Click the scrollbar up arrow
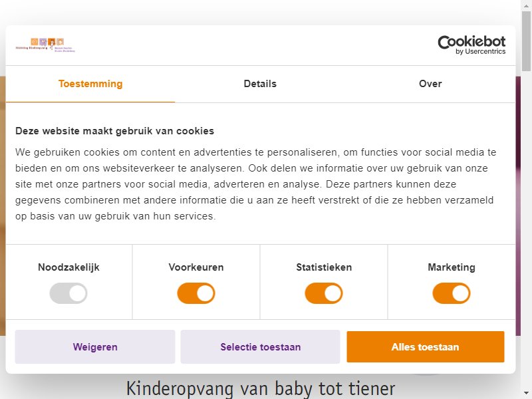This screenshot has height=399, width=532. point(526,3)
